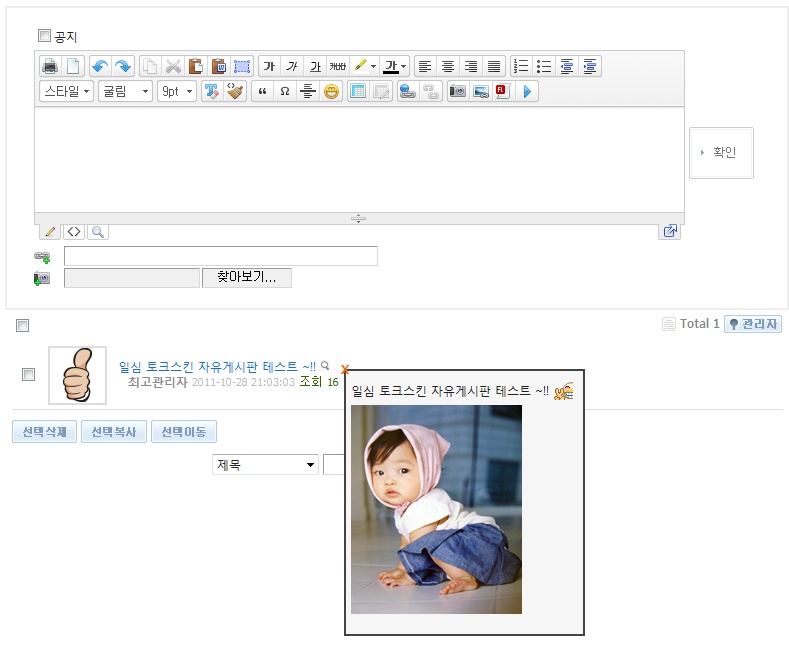Insert a table using the table icon
This screenshot has width=789, height=645.
point(357,92)
